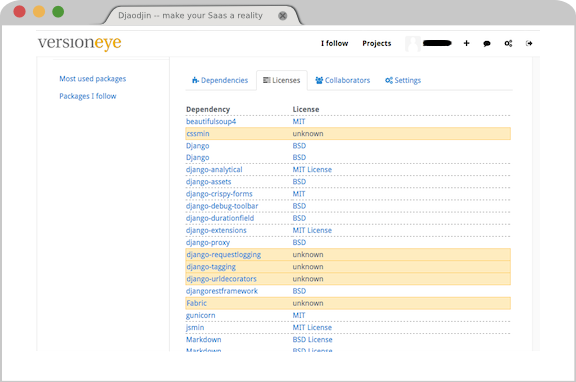This screenshot has width=576, height=382.
Task: Open the jsmin dependency link
Action: coord(195,327)
